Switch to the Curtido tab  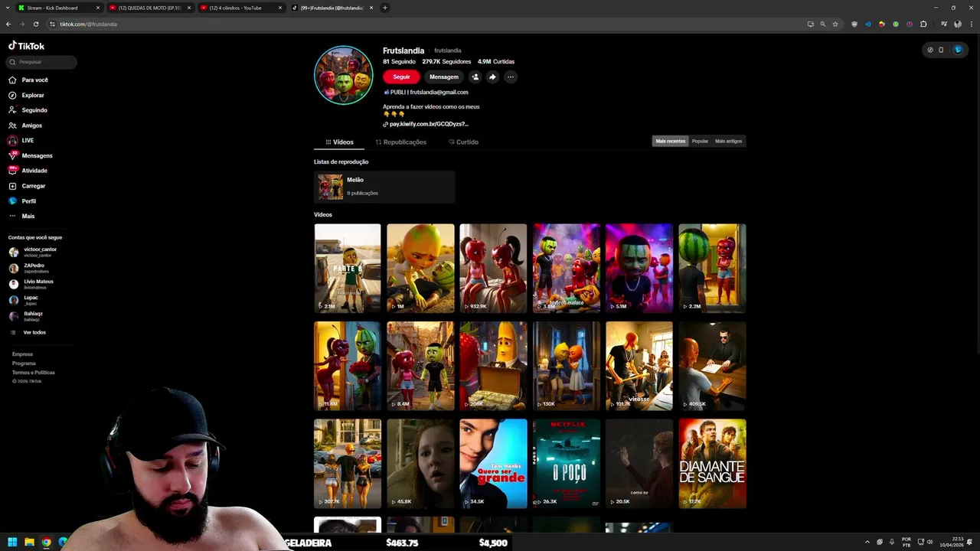coord(463,142)
